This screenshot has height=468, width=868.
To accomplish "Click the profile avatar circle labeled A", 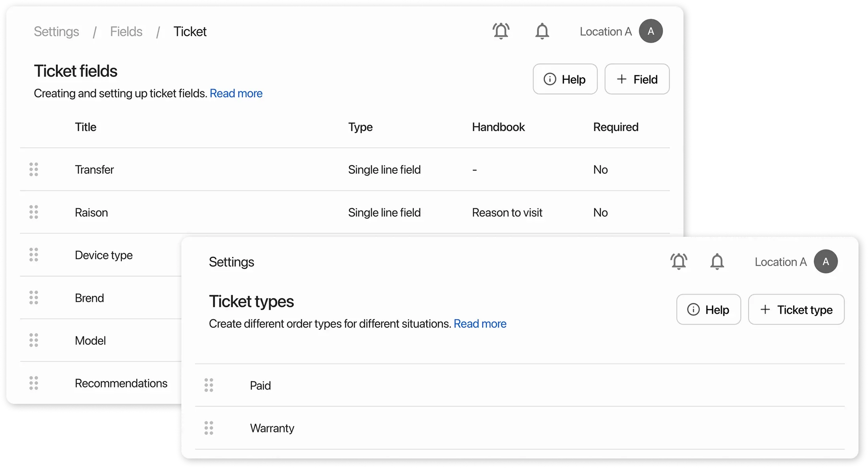I will [650, 31].
